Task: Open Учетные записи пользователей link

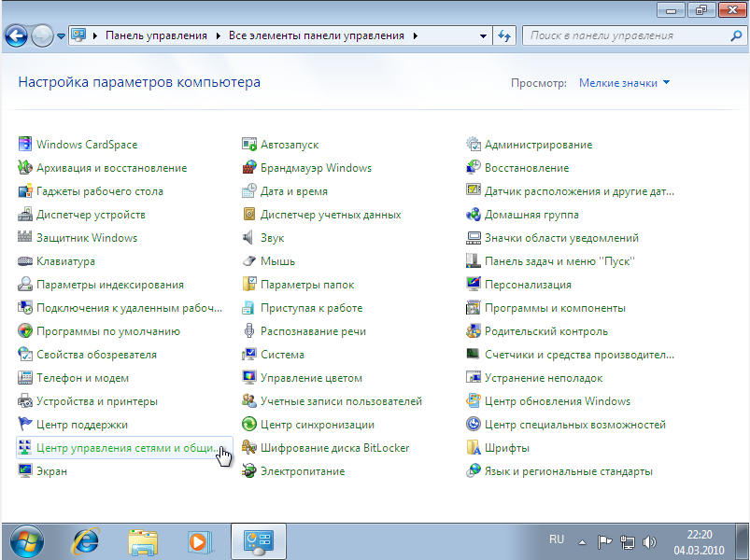Action: [341, 401]
